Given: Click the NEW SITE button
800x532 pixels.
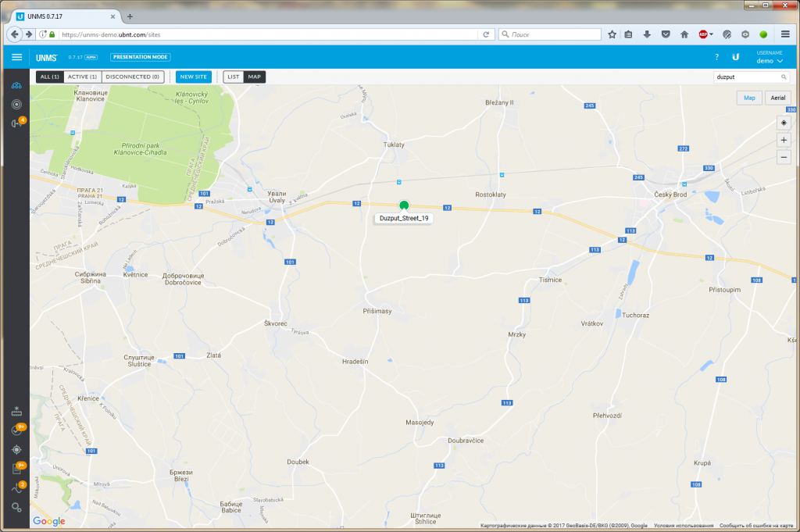Looking at the screenshot, I should click(x=193, y=77).
